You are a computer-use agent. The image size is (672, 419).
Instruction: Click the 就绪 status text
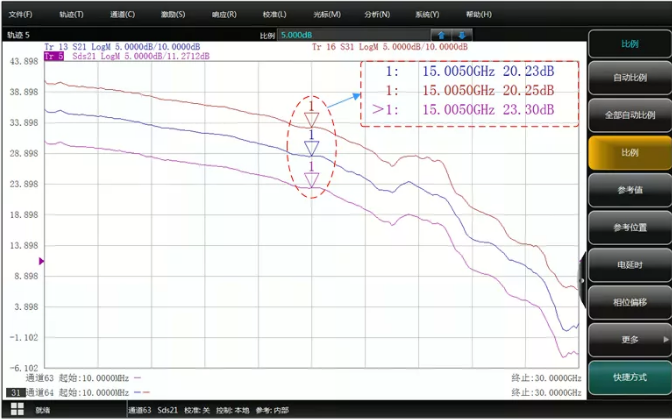pyautogui.click(x=43, y=410)
